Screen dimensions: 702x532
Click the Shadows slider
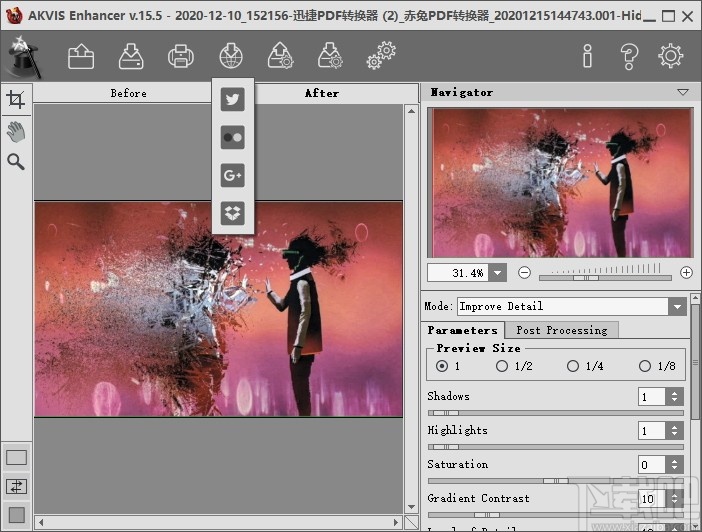pyautogui.click(x=556, y=413)
